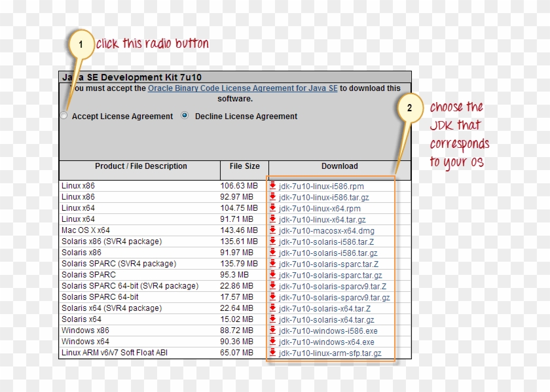Click download arrow icon for jdk-7u10-windows-x64.exe
Viewport: 550px width, 392px height.
pyautogui.click(x=272, y=342)
